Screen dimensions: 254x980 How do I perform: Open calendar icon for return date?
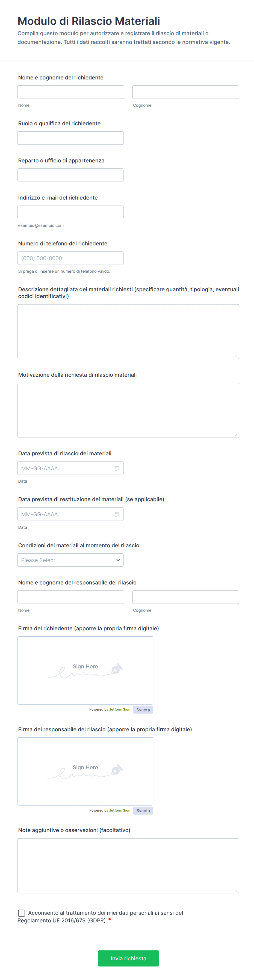[117, 514]
